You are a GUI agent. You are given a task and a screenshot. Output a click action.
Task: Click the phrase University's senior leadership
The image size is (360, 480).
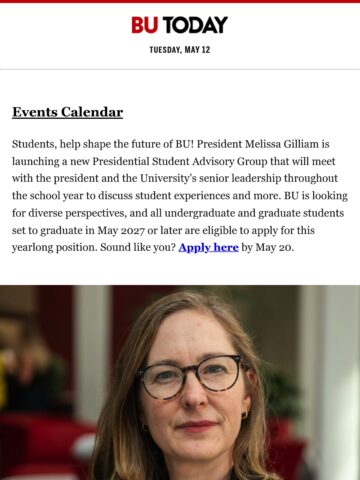tap(210, 179)
